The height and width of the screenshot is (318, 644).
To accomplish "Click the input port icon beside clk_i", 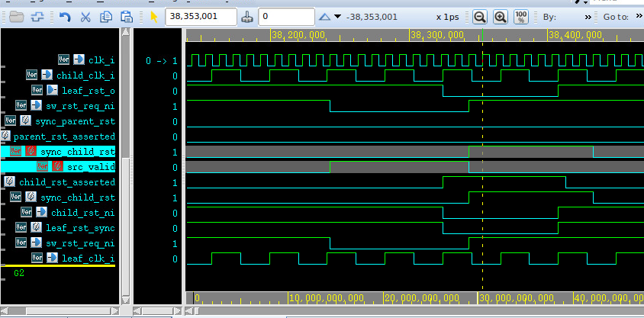I will (x=79, y=60).
